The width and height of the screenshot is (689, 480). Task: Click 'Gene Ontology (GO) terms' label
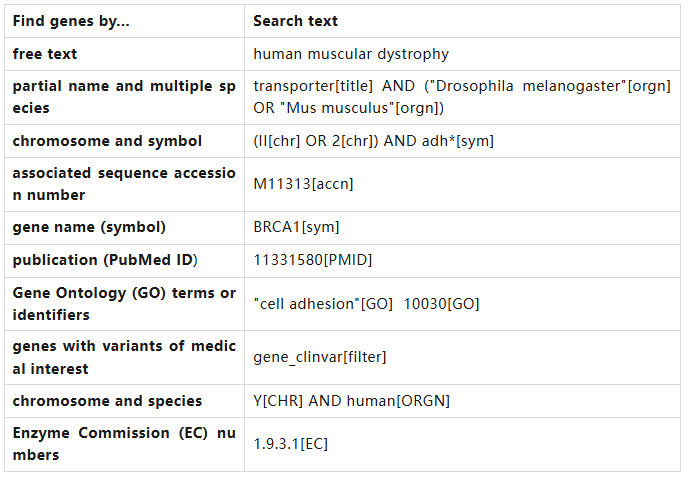tap(123, 304)
